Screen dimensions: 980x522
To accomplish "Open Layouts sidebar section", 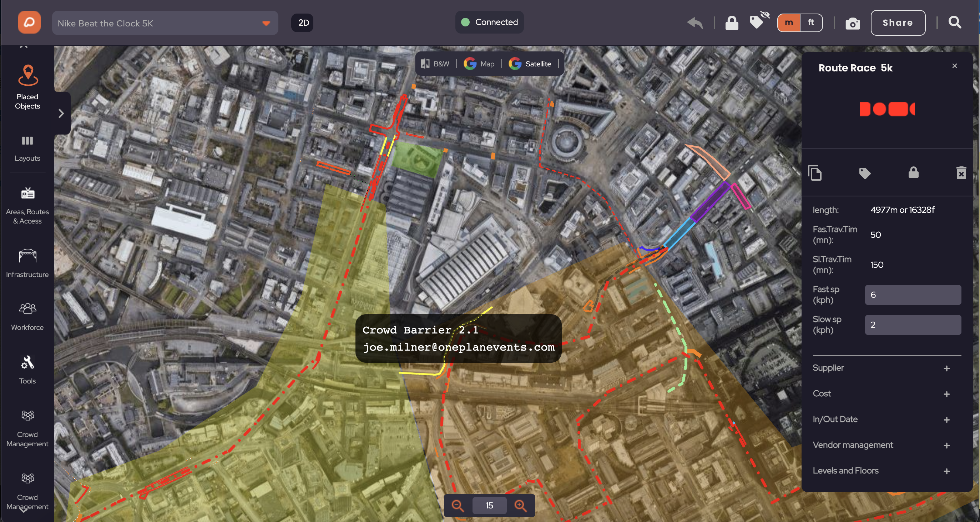I will [x=27, y=149].
